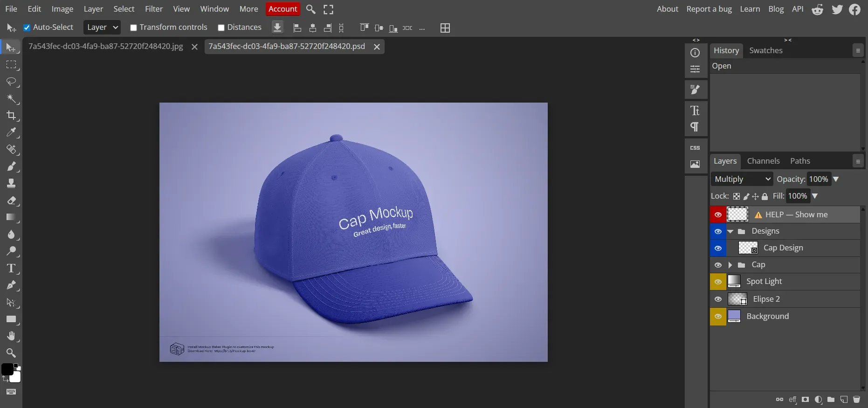
Task: Open the Report a bug link
Action: point(709,9)
